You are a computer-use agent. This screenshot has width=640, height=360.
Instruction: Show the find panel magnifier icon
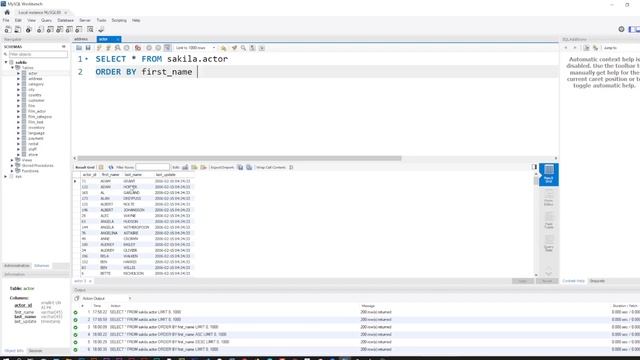243,48
